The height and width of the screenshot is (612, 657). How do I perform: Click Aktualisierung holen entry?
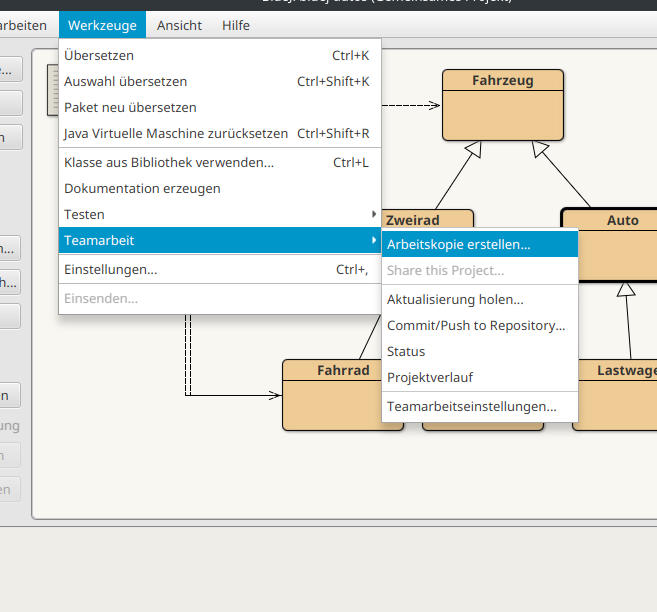click(x=480, y=300)
